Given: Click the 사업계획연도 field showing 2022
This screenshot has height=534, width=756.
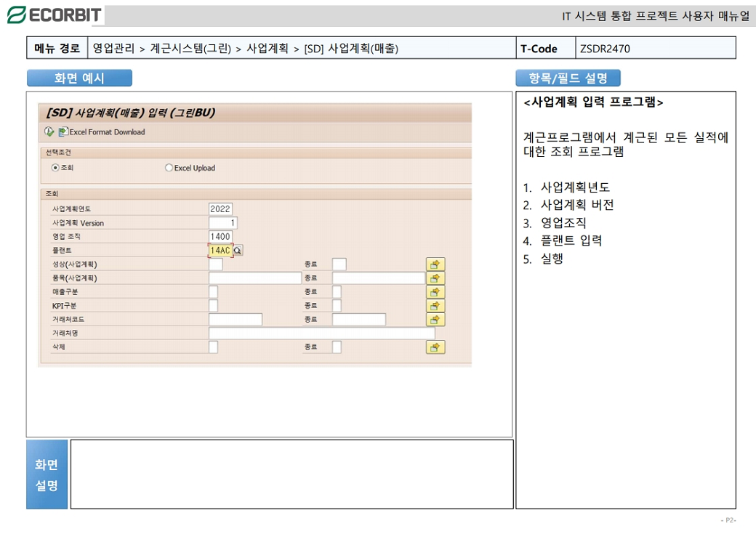Looking at the screenshot, I should [x=220, y=209].
